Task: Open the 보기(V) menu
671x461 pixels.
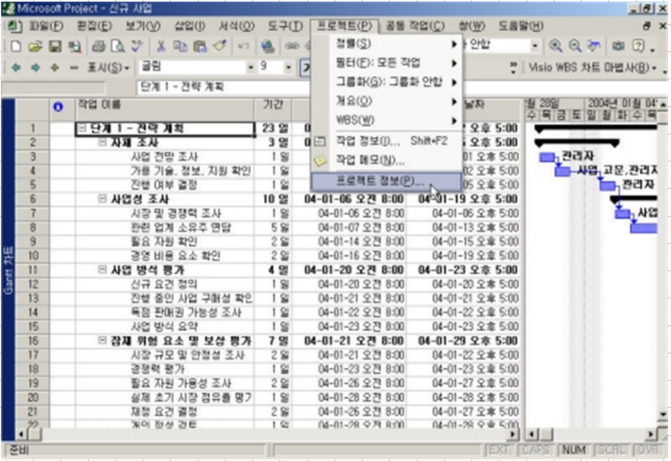Action: pyautogui.click(x=143, y=26)
